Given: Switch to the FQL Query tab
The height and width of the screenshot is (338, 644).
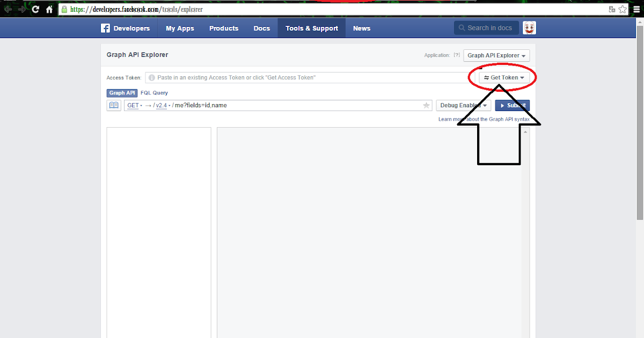Looking at the screenshot, I should point(154,93).
